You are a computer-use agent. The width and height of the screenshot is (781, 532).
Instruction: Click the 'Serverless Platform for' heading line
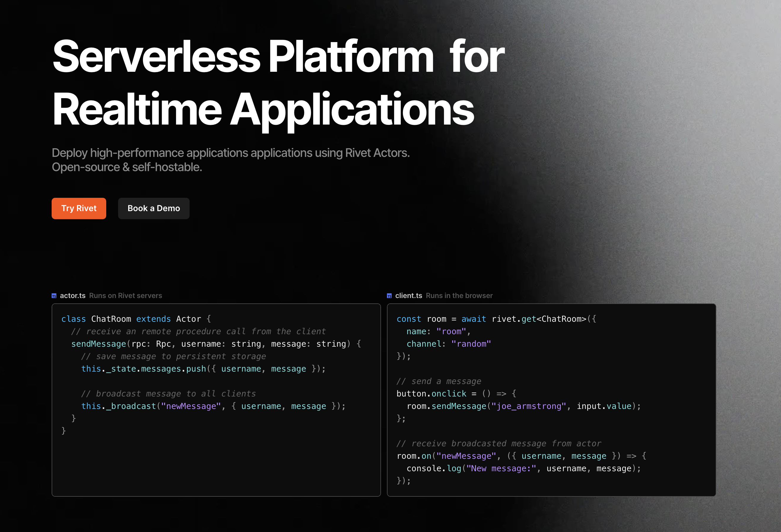[x=279, y=56]
